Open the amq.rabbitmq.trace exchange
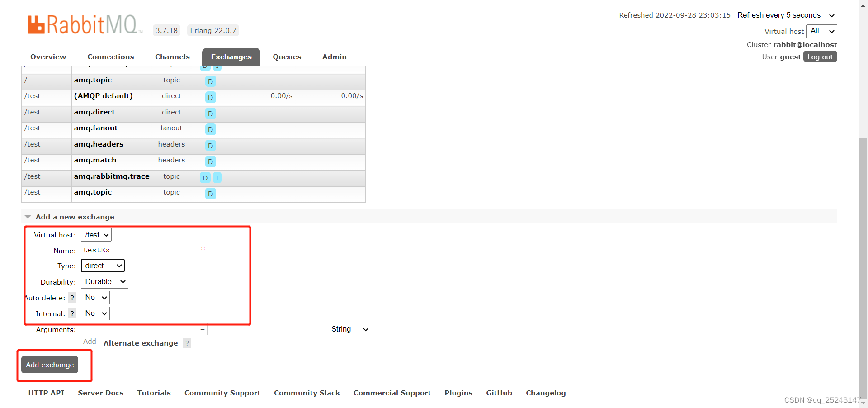This screenshot has height=408, width=868. [112, 176]
